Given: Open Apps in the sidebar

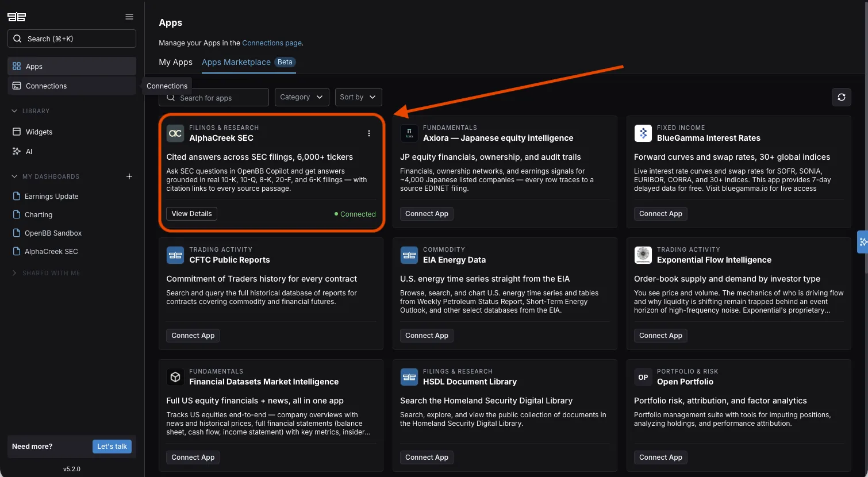Looking at the screenshot, I should pos(72,66).
